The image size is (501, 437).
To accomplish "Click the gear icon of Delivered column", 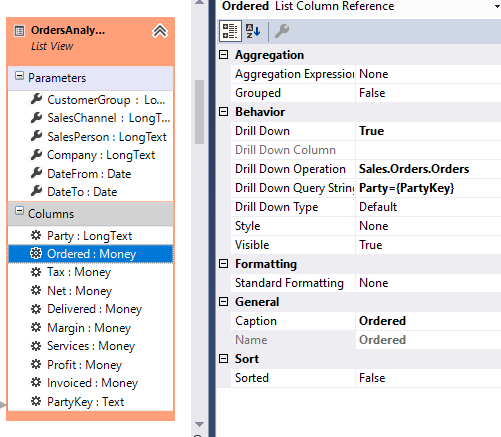I will [36, 309].
